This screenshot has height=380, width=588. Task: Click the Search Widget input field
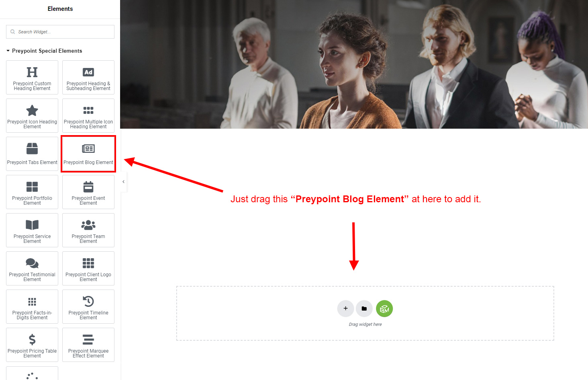point(60,32)
